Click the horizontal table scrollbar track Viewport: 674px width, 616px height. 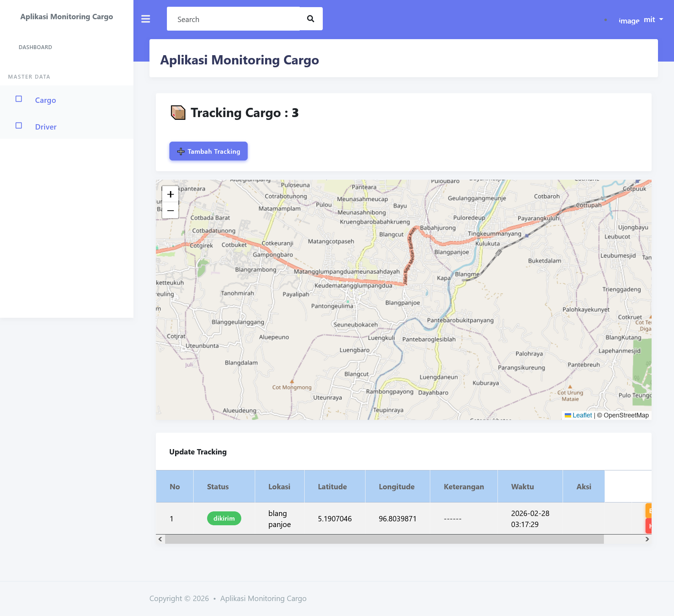coord(384,539)
